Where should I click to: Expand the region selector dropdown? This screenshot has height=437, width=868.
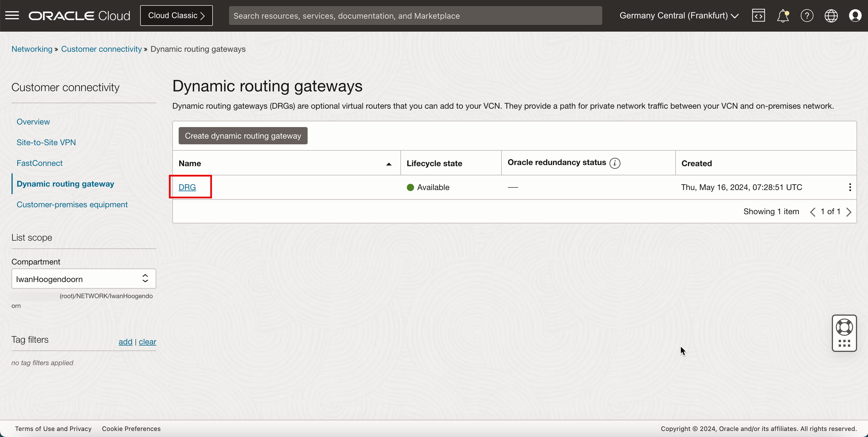click(680, 16)
